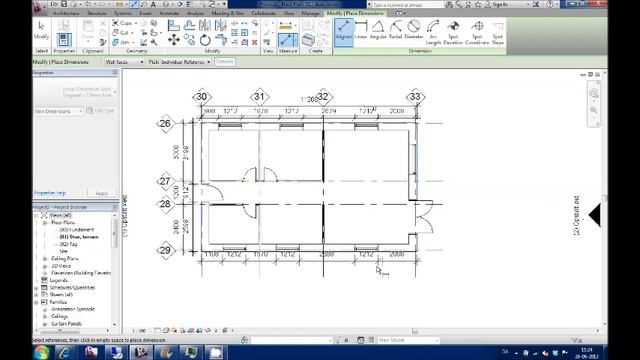This screenshot has width=640, height=360.
Task: Select the (02) Tag floor plan
Action: 68,244
